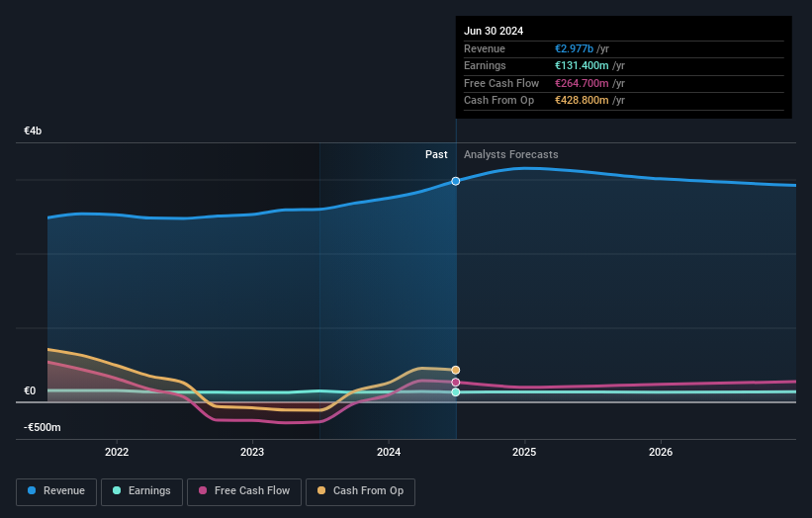The width and height of the screenshot is (812, 518).
Task: Click the €264.700m free cash flow value
Action: [582, 83]
